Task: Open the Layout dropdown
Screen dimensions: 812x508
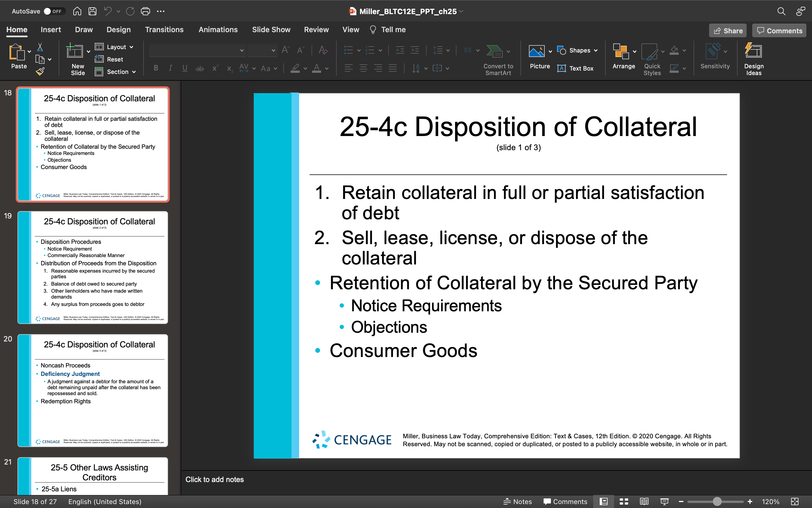Action: (x=114, y=47)
